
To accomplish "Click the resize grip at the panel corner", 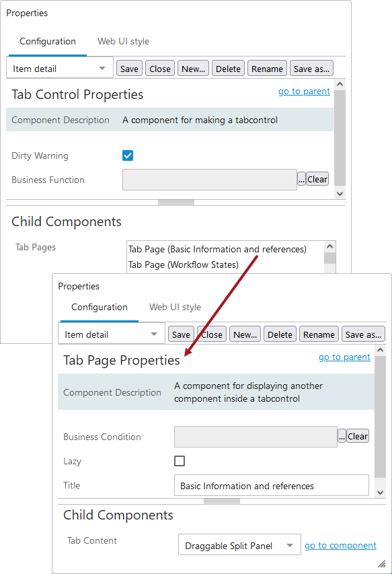I will tap(382, 564).
